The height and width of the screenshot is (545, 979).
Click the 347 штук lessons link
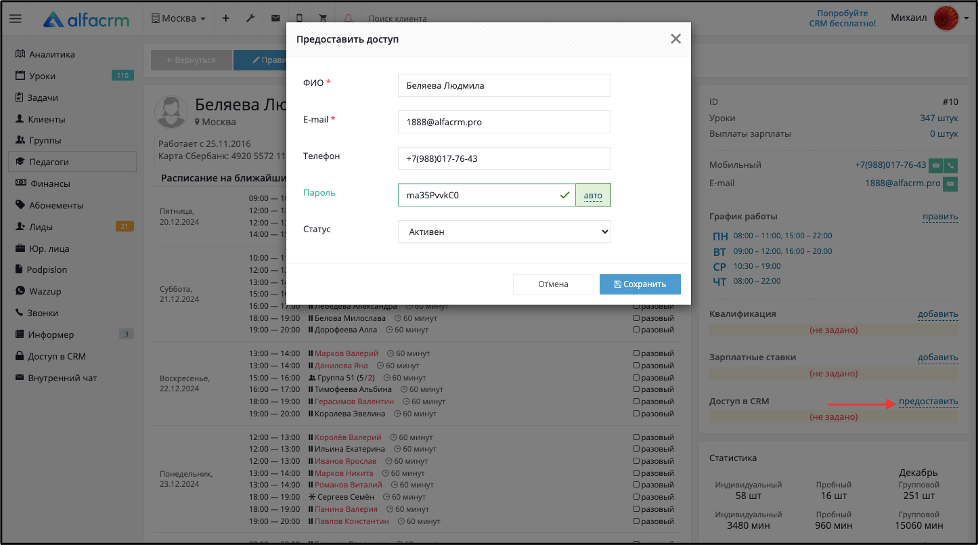coord(939,118)
